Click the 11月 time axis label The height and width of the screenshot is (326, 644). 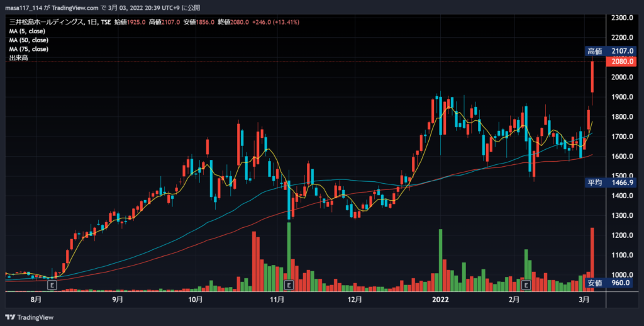pyautogui.click(x=277, y=300)
